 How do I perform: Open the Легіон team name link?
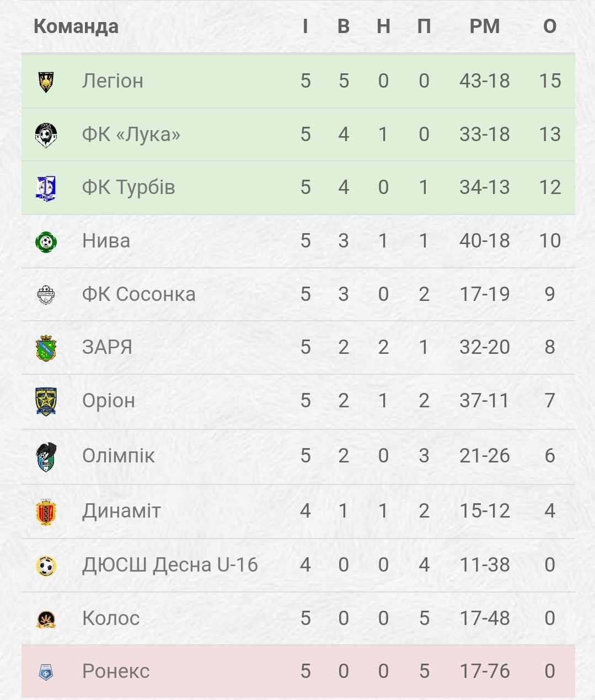coord(112,81)
